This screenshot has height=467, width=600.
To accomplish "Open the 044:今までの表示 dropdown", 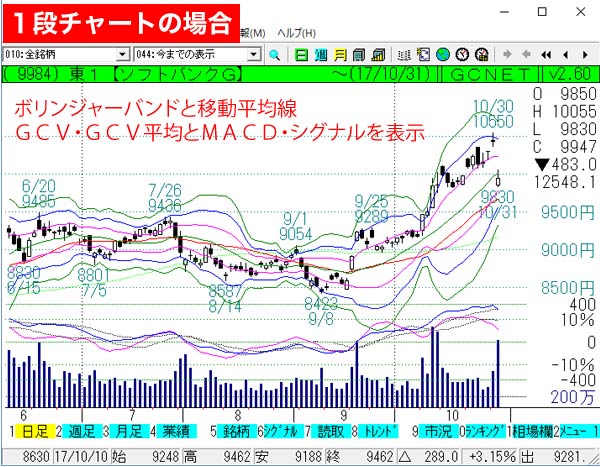I will [253, 55].
